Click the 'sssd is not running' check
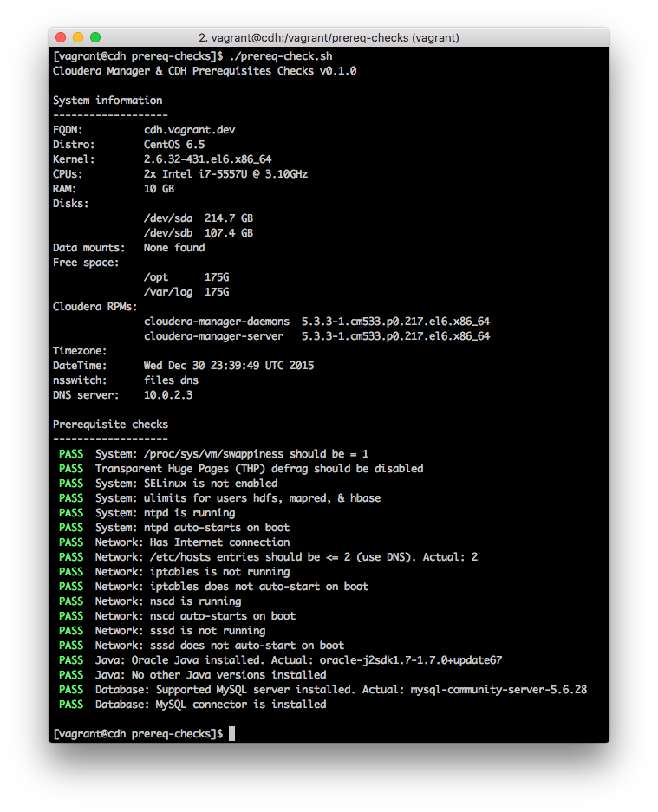The height and width of the screenshot is (812, 658). (161, 631)
